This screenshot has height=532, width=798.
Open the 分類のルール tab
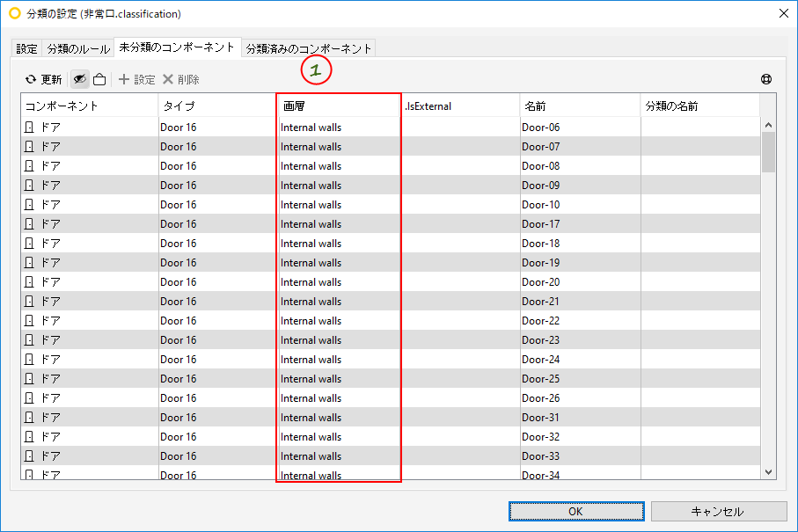click(x=78, y=48)
